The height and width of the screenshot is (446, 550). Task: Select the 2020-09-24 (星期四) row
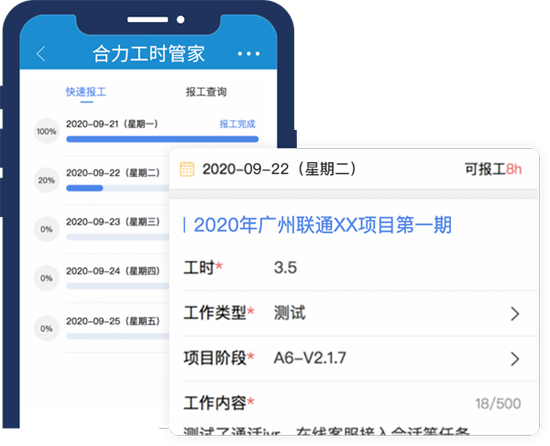tap(102, 278)
